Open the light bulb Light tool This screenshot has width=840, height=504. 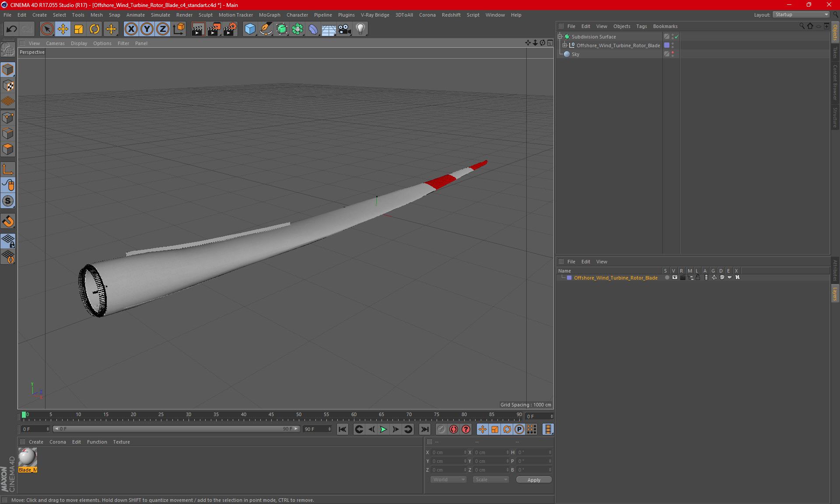coord(360,29)
